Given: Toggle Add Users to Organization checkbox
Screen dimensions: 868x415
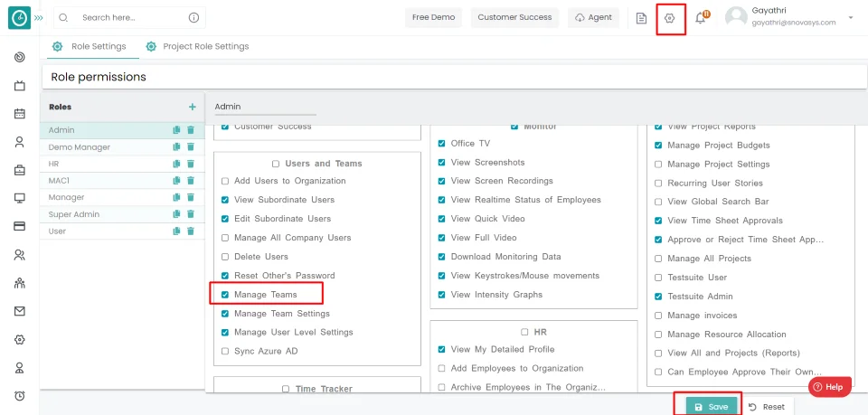Looking at the screenshot, I should pyautogui.click(x=225, y=181).
